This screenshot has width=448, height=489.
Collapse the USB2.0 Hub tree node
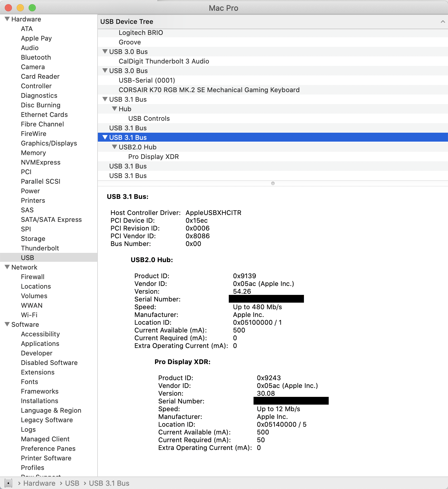pyautogui.click(x=115, y=147)
